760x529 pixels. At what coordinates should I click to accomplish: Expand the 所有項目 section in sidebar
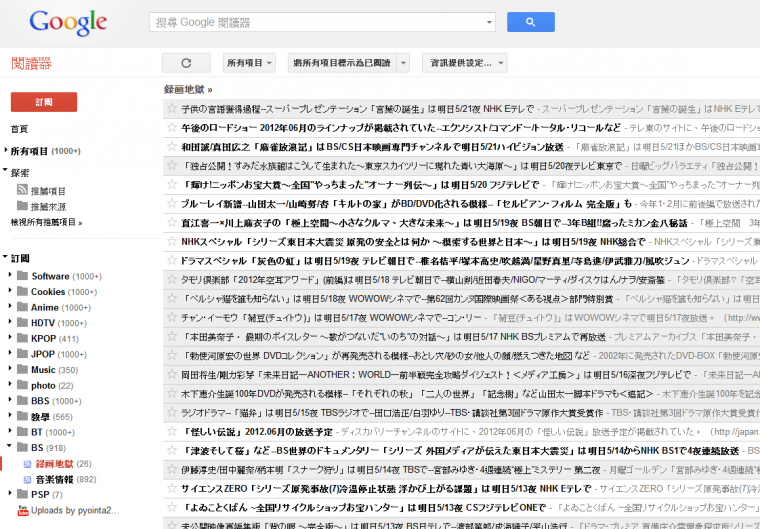tap(5, 150)
